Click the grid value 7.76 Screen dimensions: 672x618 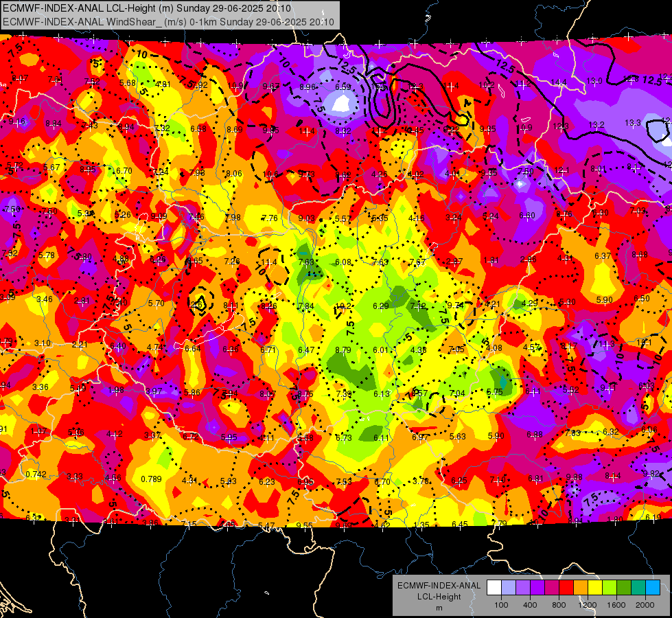point(270,218)
